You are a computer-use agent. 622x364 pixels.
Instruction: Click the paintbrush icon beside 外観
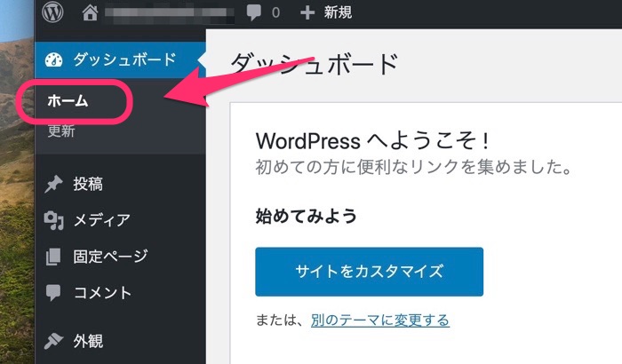[53, 341]
